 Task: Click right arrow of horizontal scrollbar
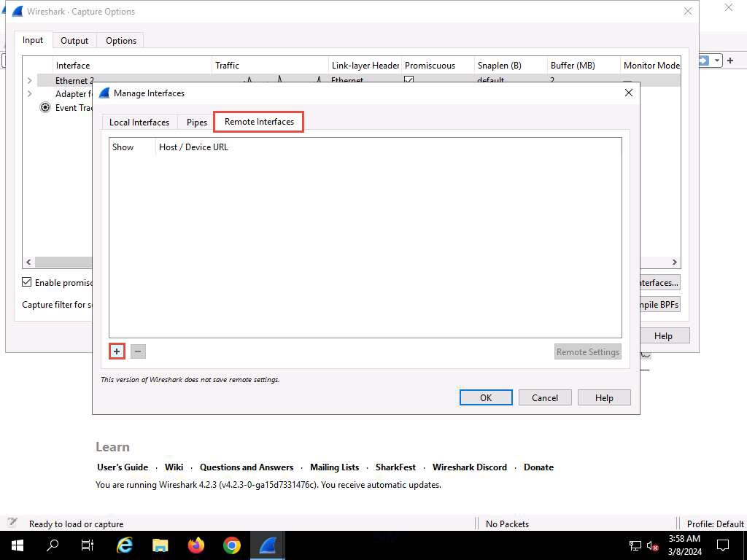point(675,262)
